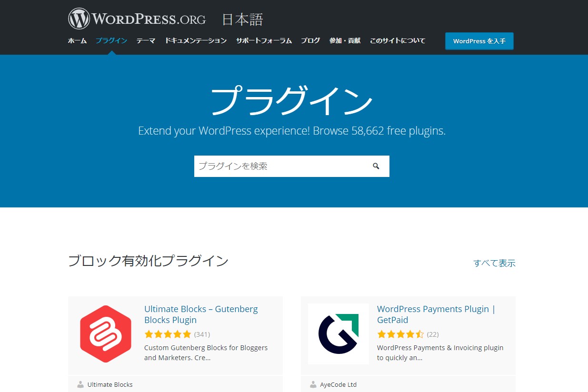This screenshot has width=588, height=392.
Task: Open WordPress Payments Plugin | GetPaid link
Action: coord(436,314)
